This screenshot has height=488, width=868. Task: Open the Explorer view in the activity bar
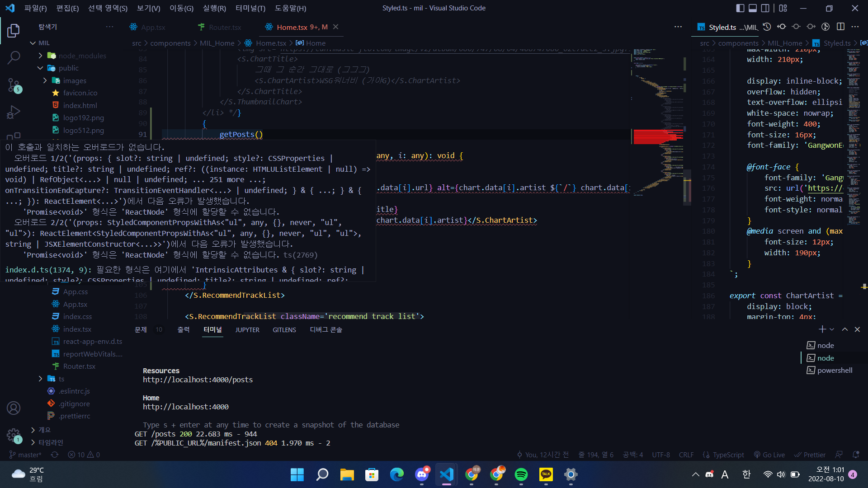[14, 31]
